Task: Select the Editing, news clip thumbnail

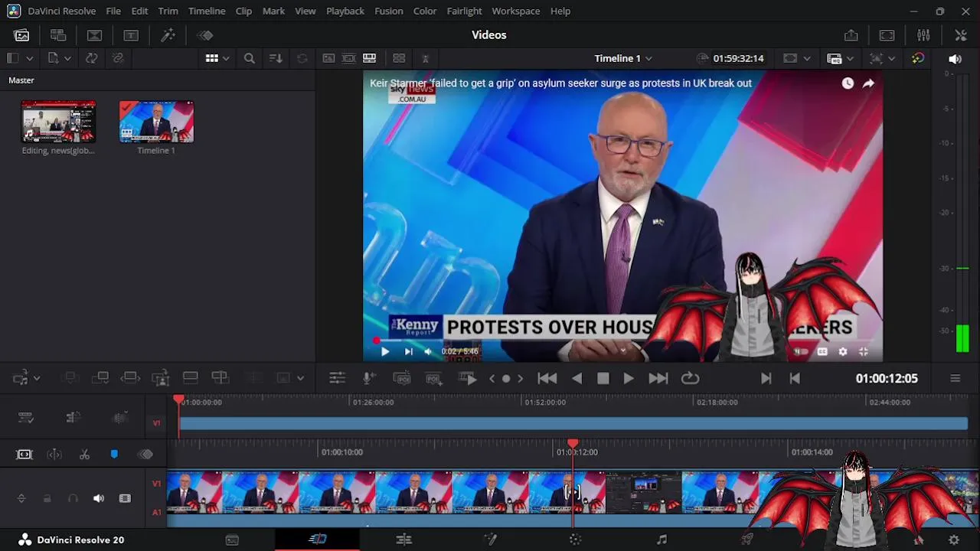Action: (58, 122)
